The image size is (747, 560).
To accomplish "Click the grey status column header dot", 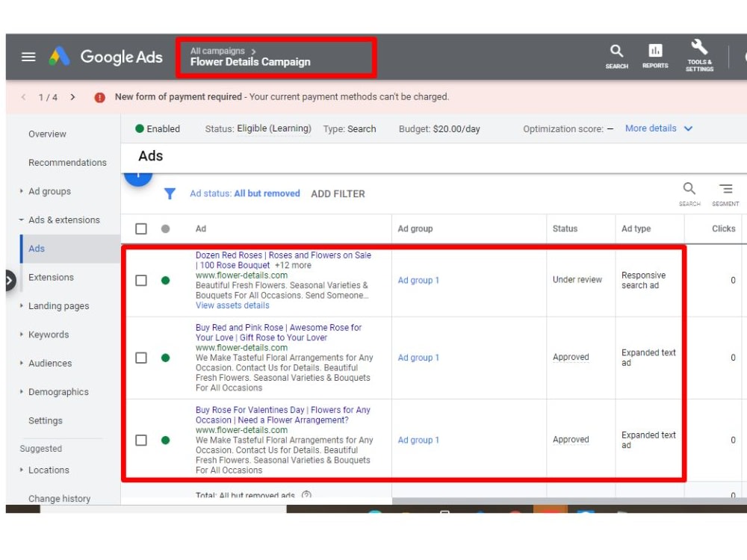I will [165, 228].
